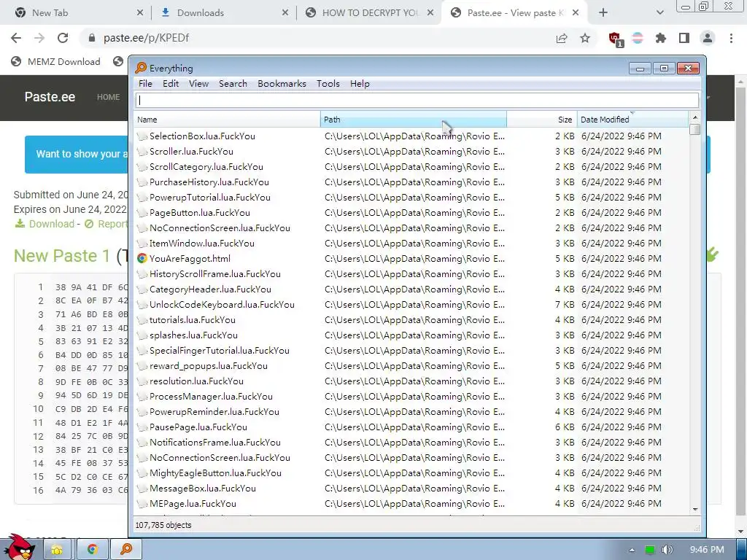Image resolution: width=747 pixels, height=560 pixels.
Task: Select file MessageBox.lua.FuckYou
Action: pos(203,488)
